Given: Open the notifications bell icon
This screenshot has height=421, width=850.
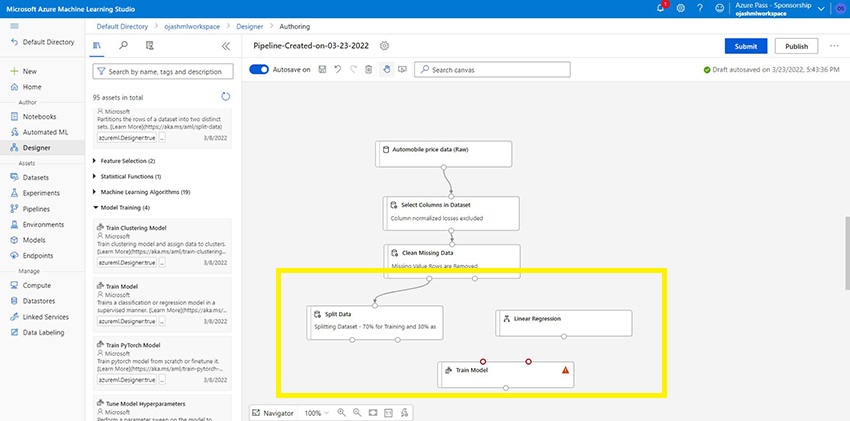Looking at the screenshot, I should pos(661,8).
